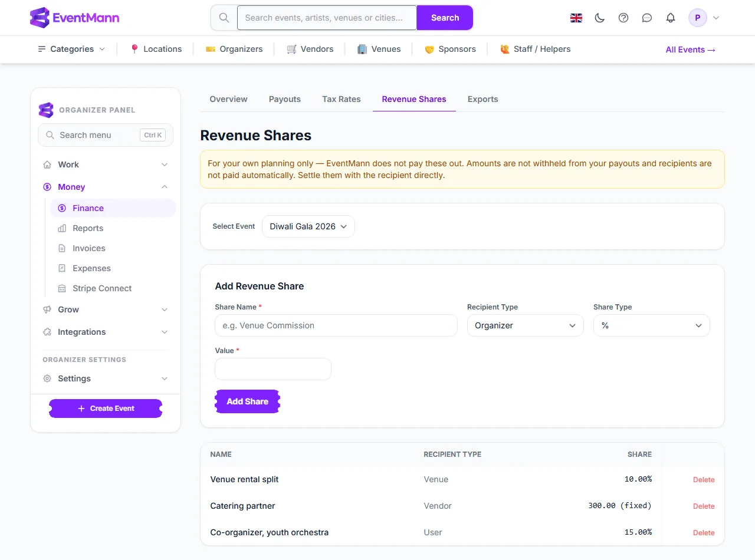Click the Catering partner name cell

click(242, 506)
